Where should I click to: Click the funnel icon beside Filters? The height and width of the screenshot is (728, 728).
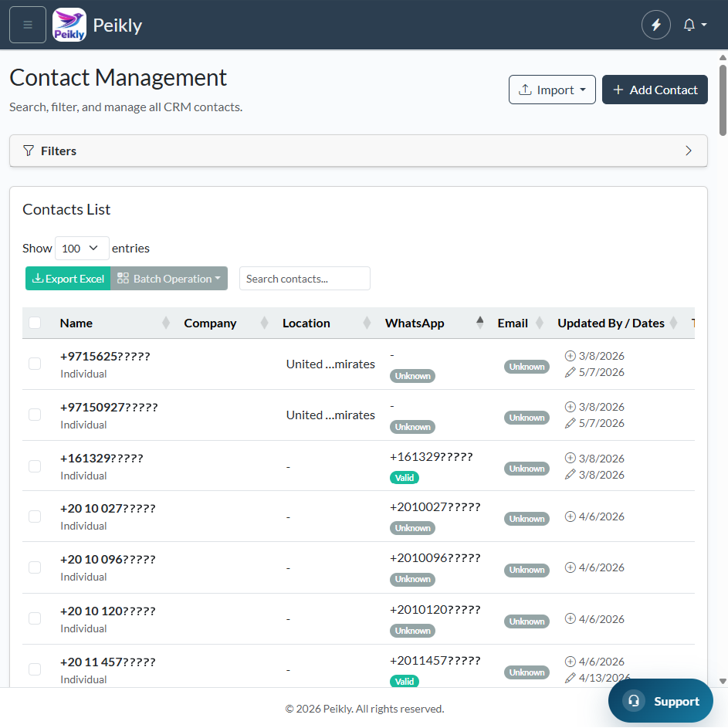29,151
